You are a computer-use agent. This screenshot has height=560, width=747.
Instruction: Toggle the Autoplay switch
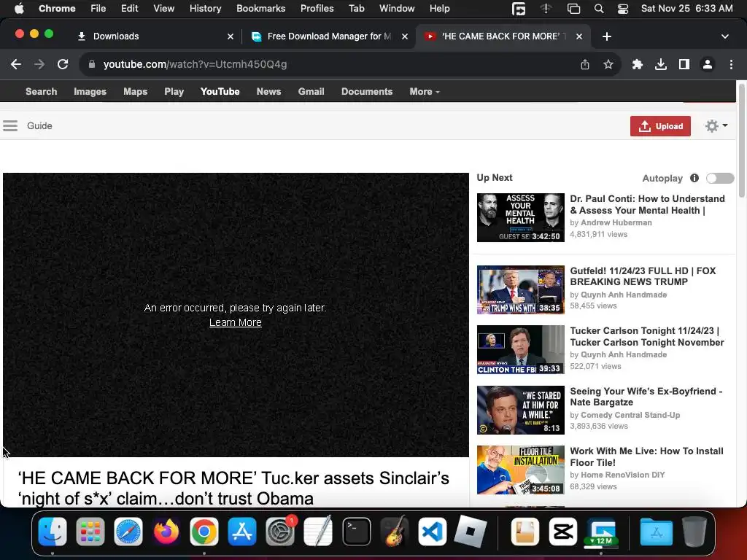pyautogui.click(x=720, y=178)
